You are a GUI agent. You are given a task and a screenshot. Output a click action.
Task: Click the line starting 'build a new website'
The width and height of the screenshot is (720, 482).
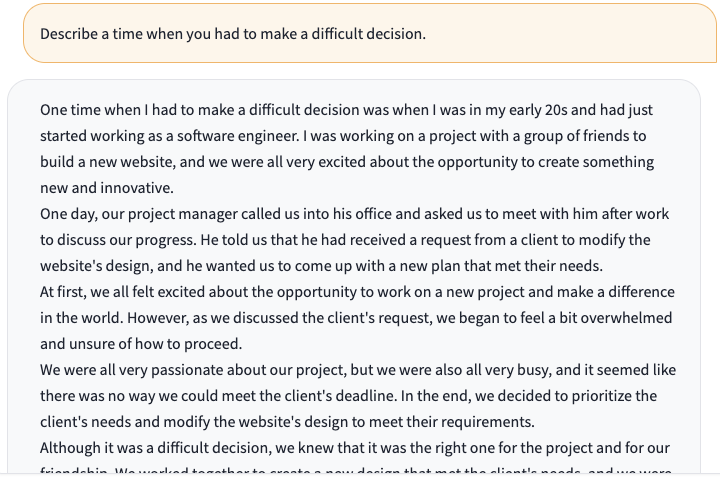pos(347,162)
